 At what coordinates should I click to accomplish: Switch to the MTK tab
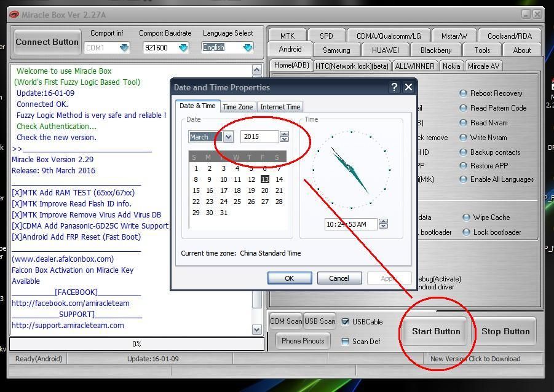click(x=287, y=36)
